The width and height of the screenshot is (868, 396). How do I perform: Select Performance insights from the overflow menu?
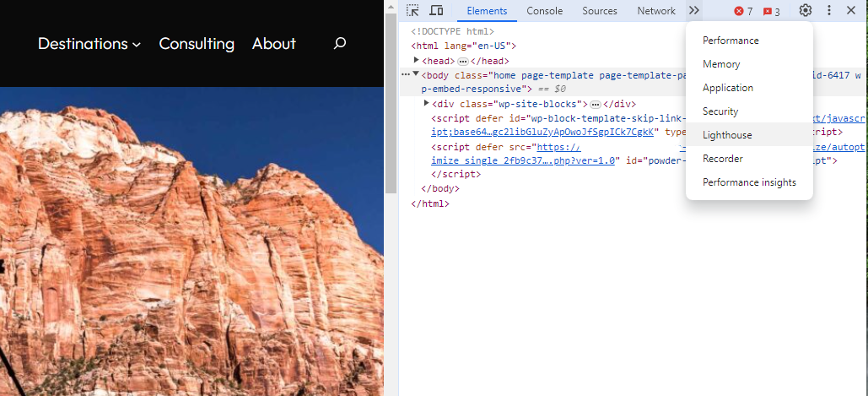(x=749, y=182)
